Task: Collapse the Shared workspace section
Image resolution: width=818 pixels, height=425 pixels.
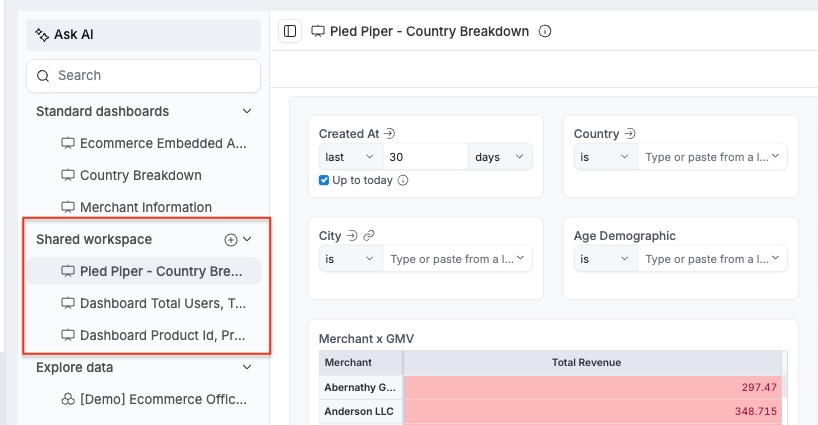Action: [248, 240]
